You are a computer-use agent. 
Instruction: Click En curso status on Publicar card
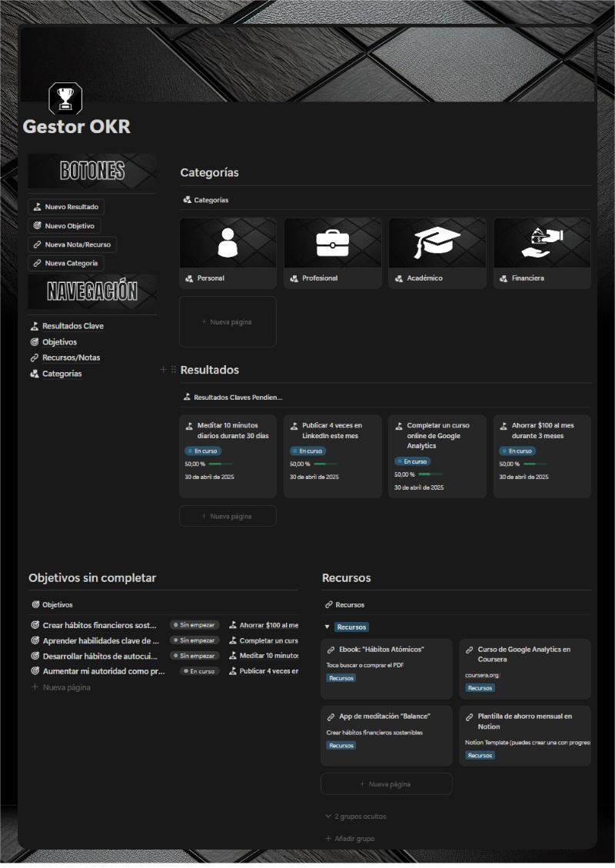point(307,451)
